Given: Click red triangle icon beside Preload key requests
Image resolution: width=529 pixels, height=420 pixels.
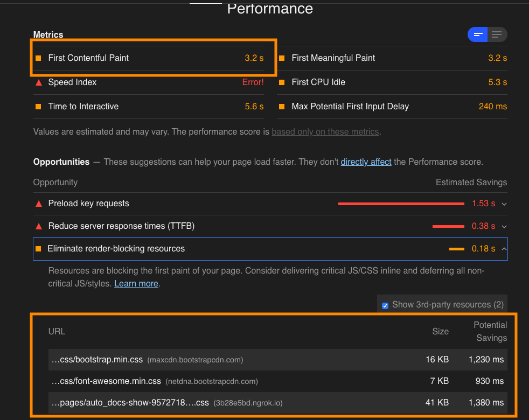Looking at the screenshot, I should click(38, 204).
